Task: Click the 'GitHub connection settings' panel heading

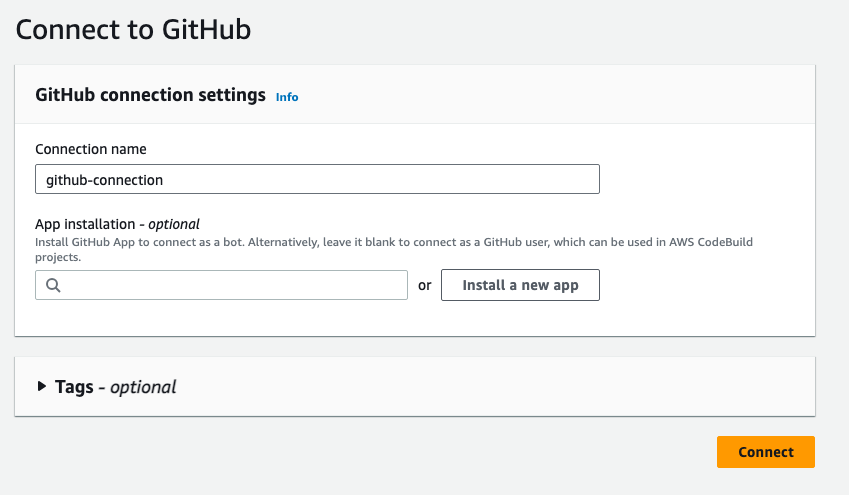Action: 150,96
